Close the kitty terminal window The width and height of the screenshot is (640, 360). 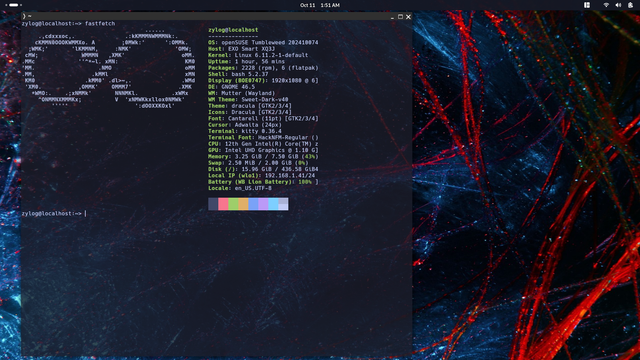(x=408, y=17)
